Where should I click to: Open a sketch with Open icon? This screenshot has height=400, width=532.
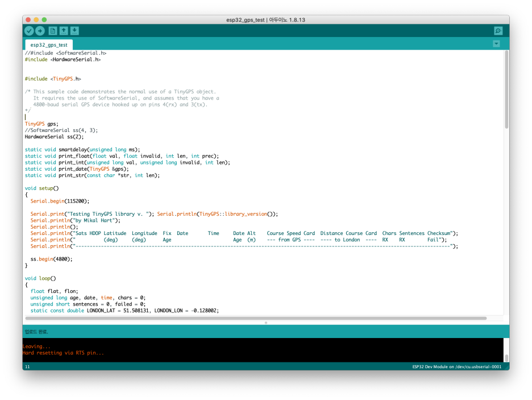pos(64,31)
